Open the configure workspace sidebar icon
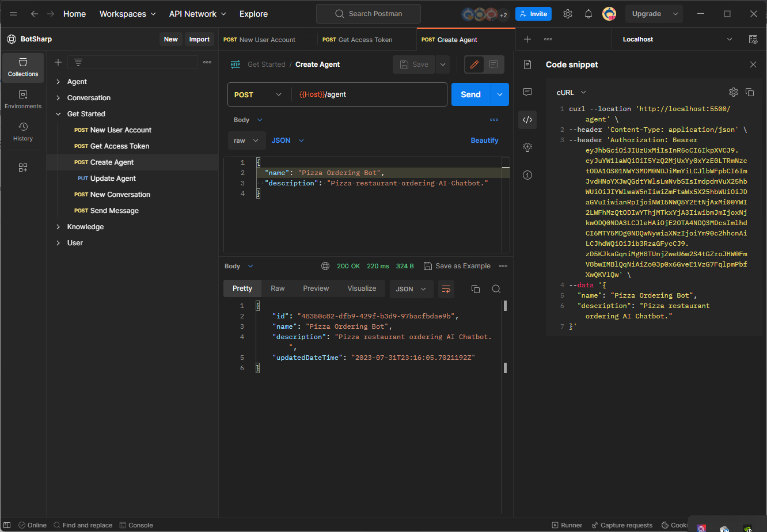This screenshot has width=767, height=532. (23, 168)
